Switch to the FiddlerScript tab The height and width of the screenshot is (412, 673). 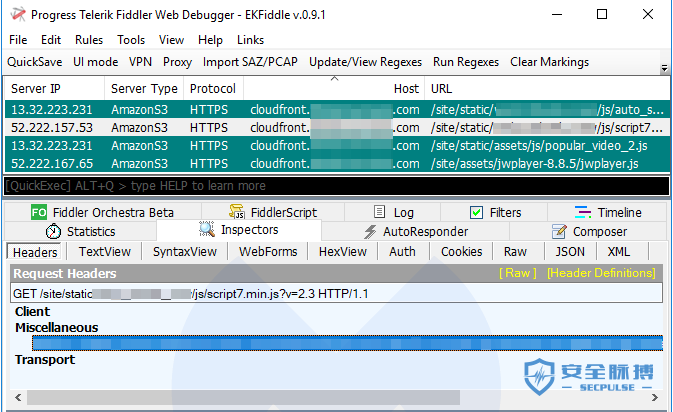273,212
